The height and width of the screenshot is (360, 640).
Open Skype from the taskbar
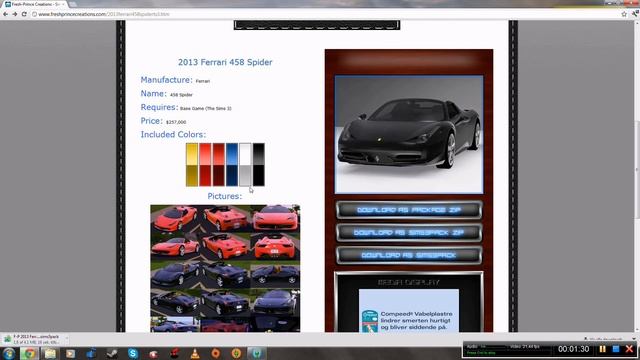point(133,353)
